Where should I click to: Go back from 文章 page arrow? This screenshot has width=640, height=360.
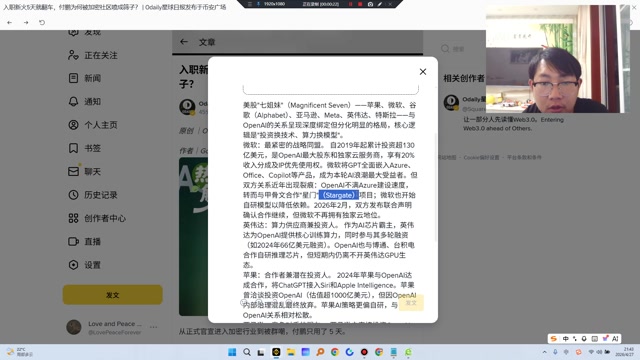184,42
